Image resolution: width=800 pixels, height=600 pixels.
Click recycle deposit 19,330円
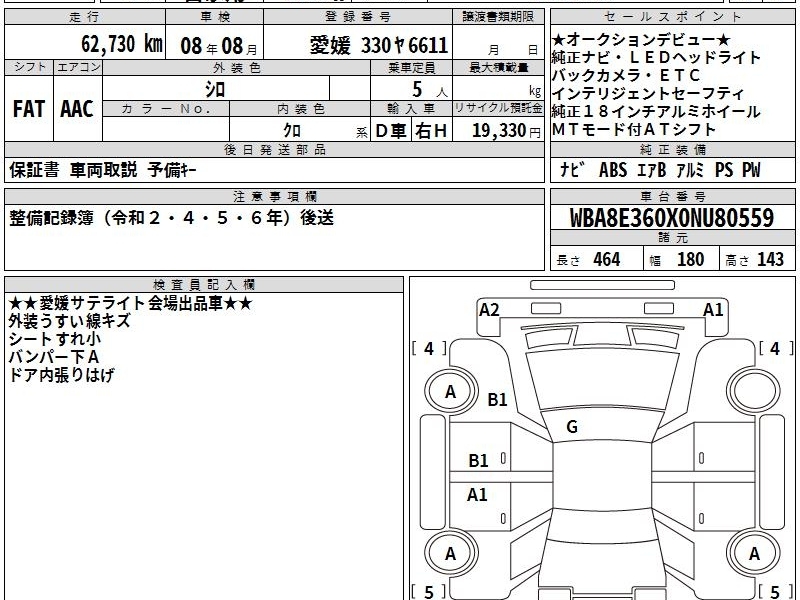coord(506,131)
